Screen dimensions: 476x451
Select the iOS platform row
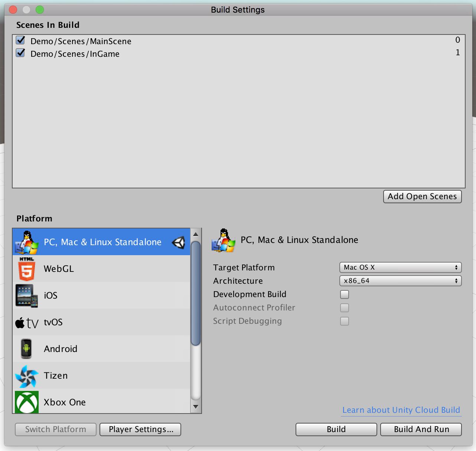(x=101, y=295)
